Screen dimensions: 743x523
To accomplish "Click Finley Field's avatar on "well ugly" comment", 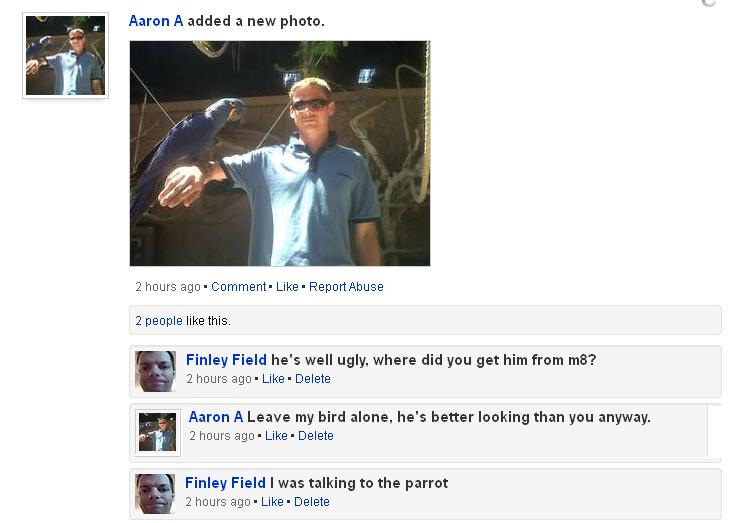I will coord(155,371).
